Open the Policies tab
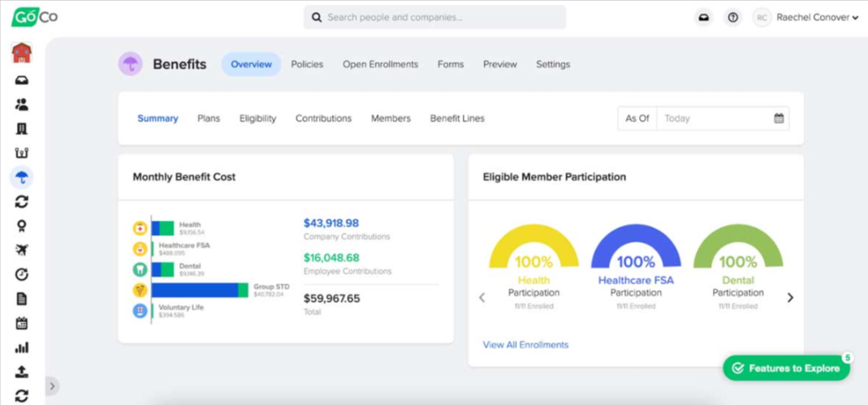The height and width of the screenshot is (405, 868). [x=307, y=64]
